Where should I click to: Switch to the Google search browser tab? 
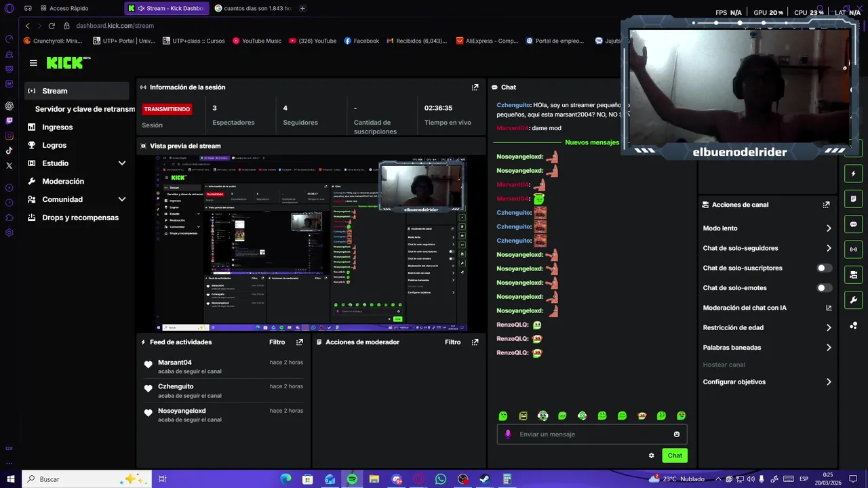click(253, 8)
